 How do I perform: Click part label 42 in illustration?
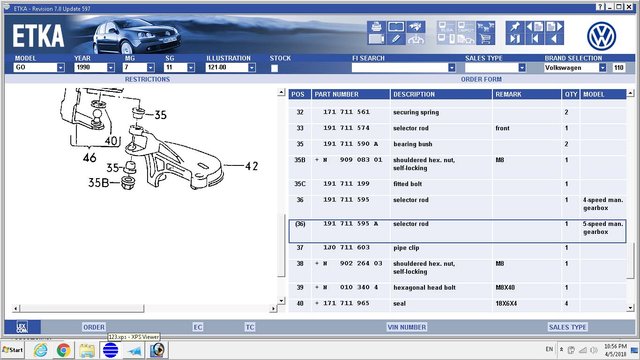pos(251,166)
